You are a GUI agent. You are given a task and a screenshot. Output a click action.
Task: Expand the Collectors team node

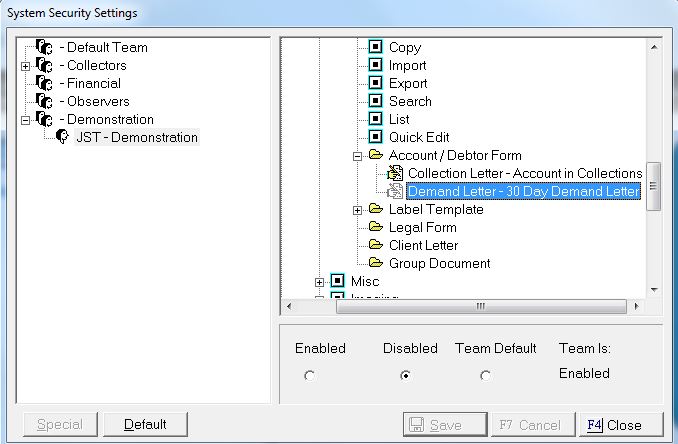pos(25,65)
